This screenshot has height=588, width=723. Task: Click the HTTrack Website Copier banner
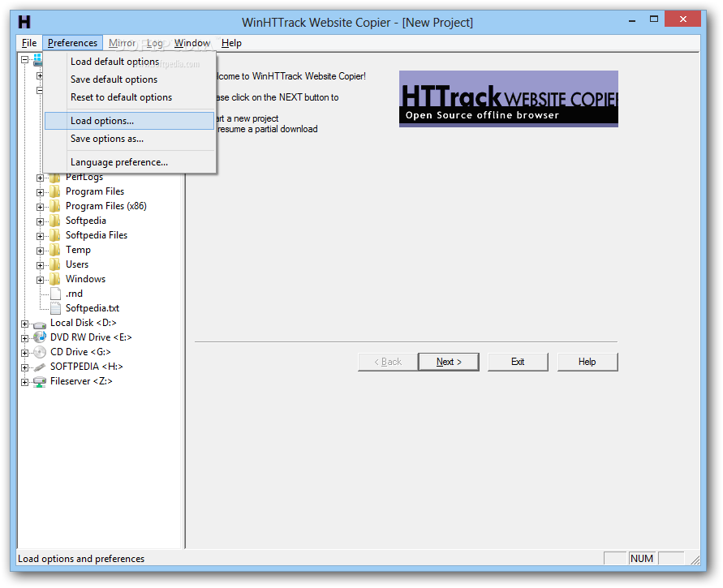click(508, 99)
